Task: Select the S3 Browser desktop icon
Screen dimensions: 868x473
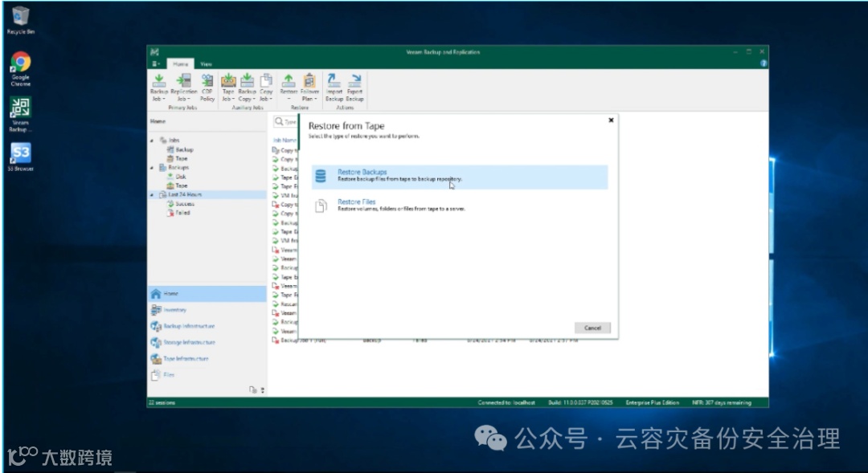Action: [20, 157]
